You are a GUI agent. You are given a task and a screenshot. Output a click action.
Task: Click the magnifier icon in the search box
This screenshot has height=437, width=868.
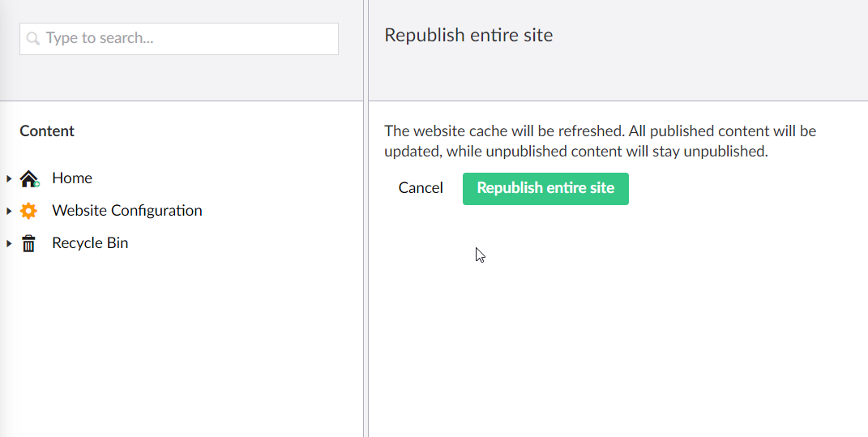(x=32, y=39)
